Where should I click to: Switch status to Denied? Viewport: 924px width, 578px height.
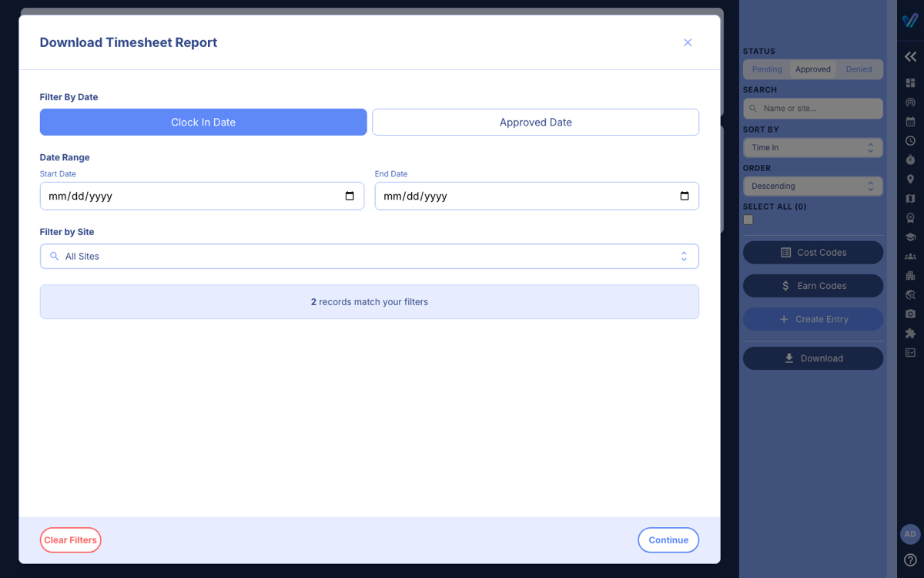click(x=859, y=69)
